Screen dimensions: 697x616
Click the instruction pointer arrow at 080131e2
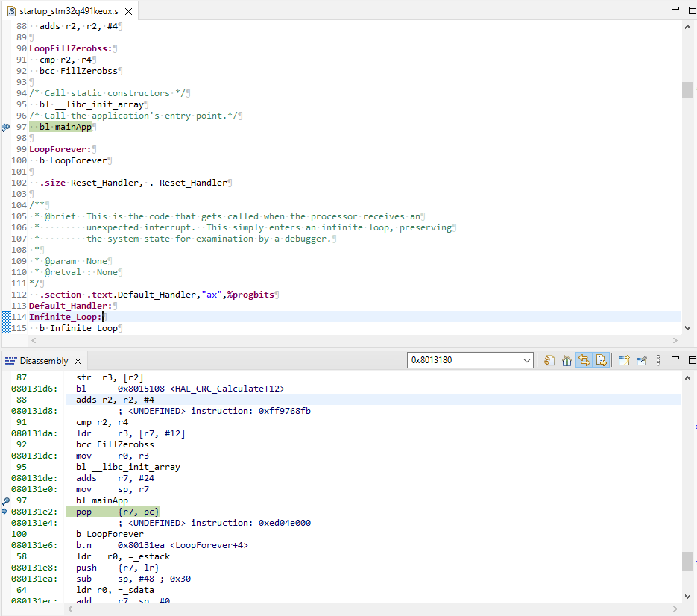5,512
